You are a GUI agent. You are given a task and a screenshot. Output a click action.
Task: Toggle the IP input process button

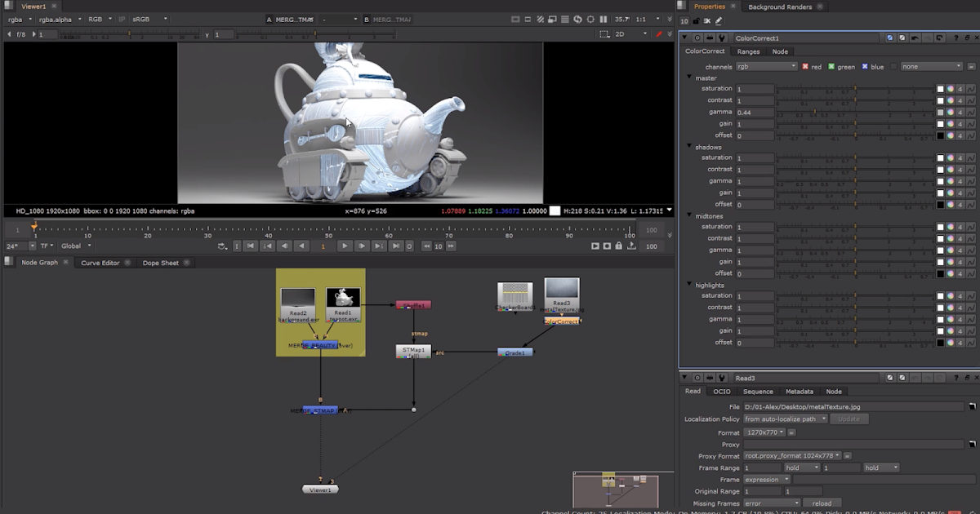tap(122, 19)
